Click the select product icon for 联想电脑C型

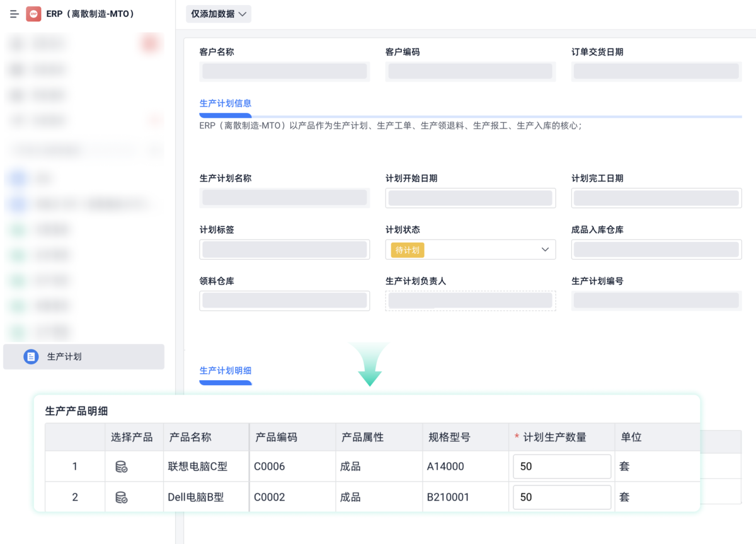[134, 466]
